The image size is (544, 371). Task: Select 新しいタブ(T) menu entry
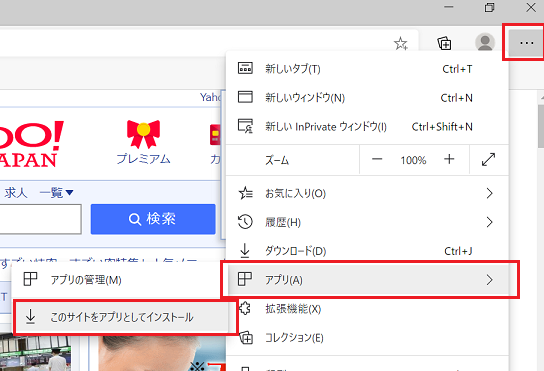(367, 69)
